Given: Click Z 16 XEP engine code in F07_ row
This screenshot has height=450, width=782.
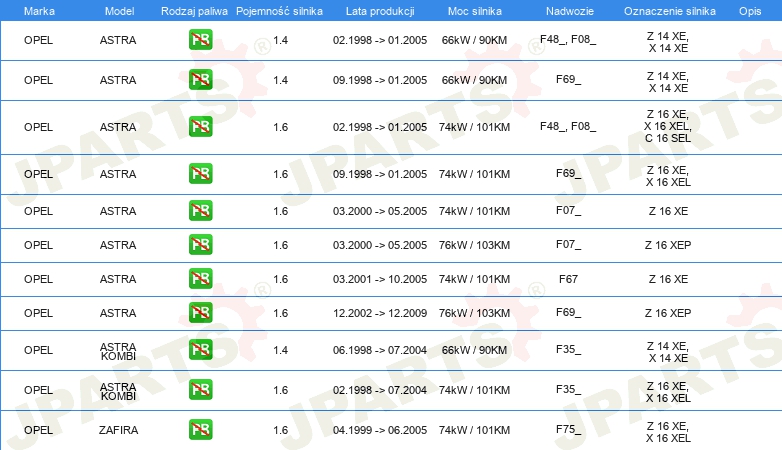Looking at the screenshot, I should click(x=668, y=245).
